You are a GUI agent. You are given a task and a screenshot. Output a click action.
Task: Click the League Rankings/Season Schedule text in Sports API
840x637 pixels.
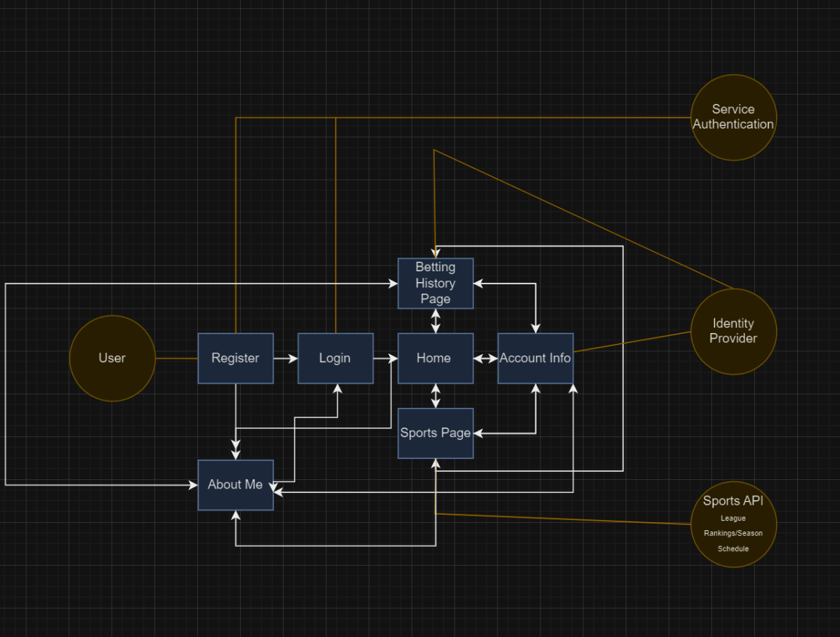click(733, 533)
